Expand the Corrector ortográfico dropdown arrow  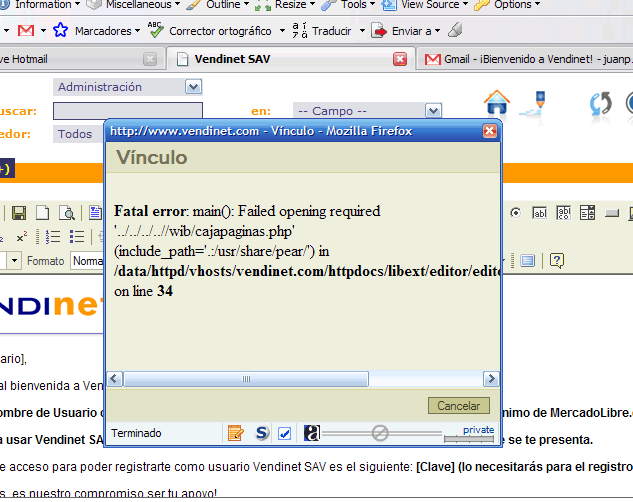tap(282, 31)
